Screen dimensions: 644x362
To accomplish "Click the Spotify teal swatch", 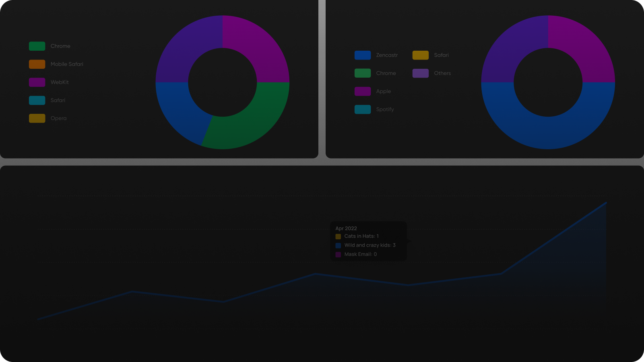I will tap(363, 109).
